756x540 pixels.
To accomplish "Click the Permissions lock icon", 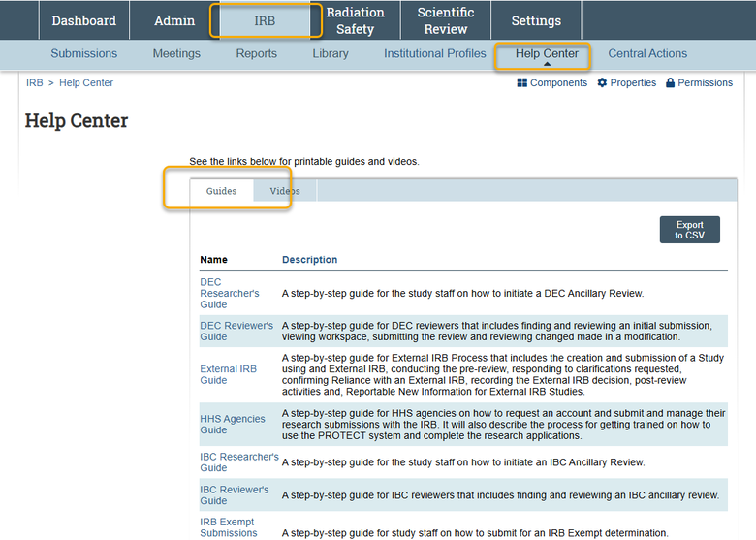I will (x=670, y=83).
